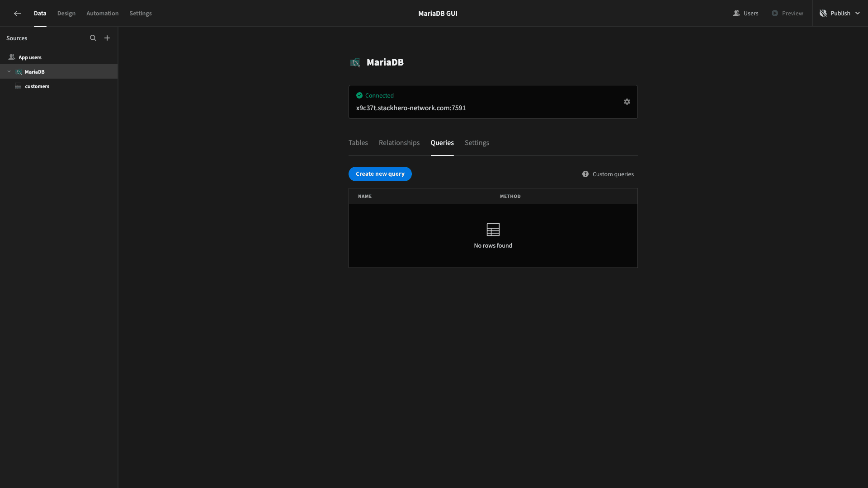Go back using the arrow icon
The height and width of the screenshot is (488, 868).
(17, 14)
